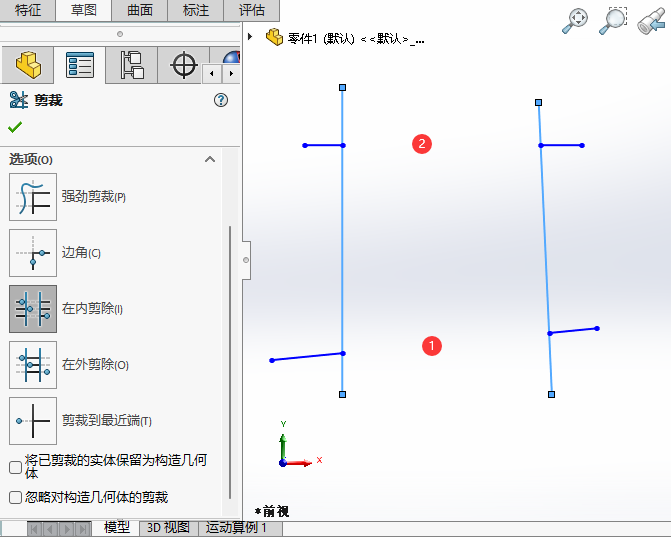Click the upper-right short horizontal sketch line
Viewport: 671px width, 537px height.
561,145
